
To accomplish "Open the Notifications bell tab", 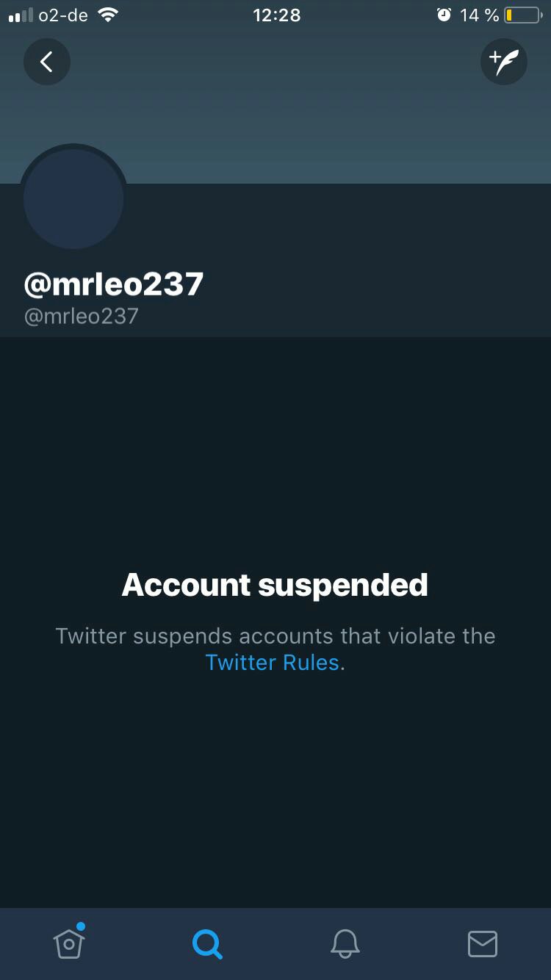I will click(345, 943).
